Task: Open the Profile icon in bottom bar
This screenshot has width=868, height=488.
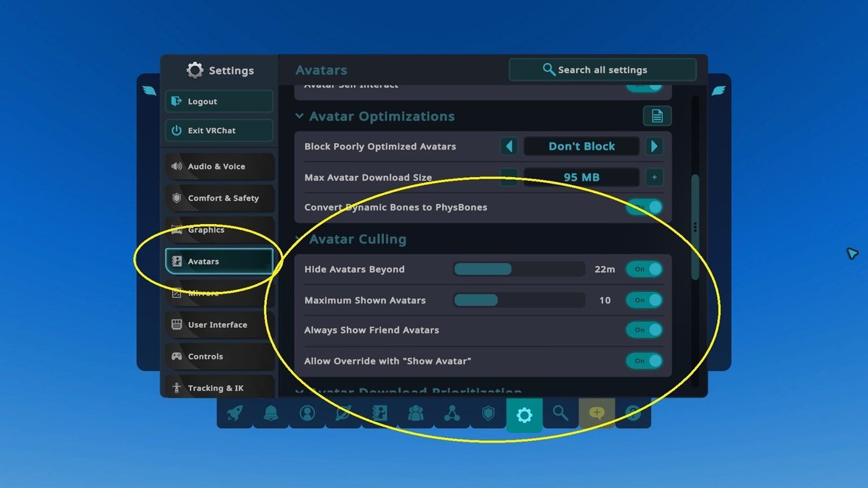Action: click(x=307, y=414)
